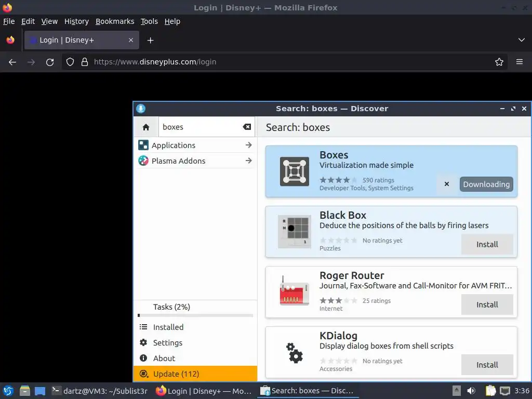
Task: Open the About page in Discover
Action: tap(195, 358)
